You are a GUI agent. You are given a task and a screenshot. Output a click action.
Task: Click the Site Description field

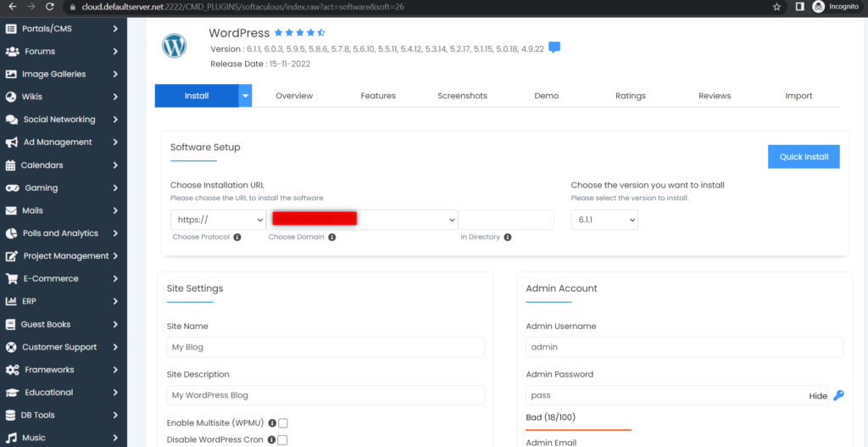(325, 395)
